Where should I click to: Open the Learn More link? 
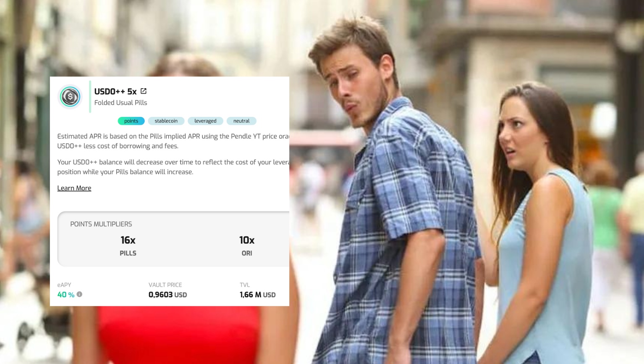(x=74, y=188)
